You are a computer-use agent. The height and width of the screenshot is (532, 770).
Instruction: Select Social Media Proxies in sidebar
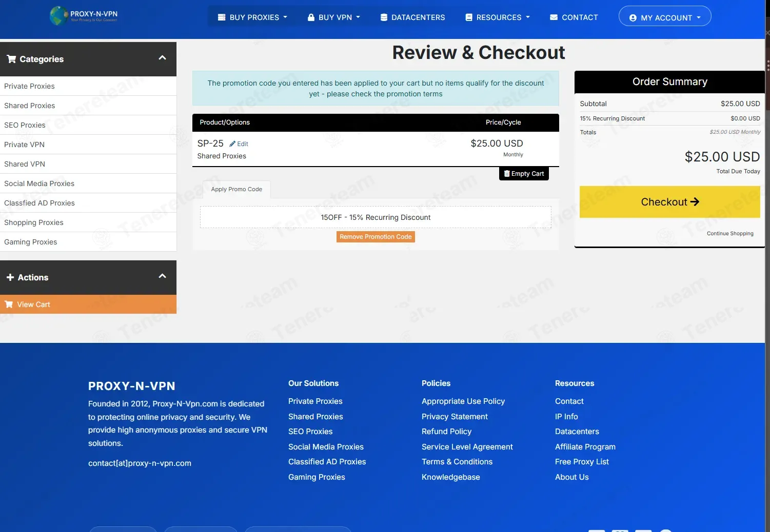tap(88, 183)
